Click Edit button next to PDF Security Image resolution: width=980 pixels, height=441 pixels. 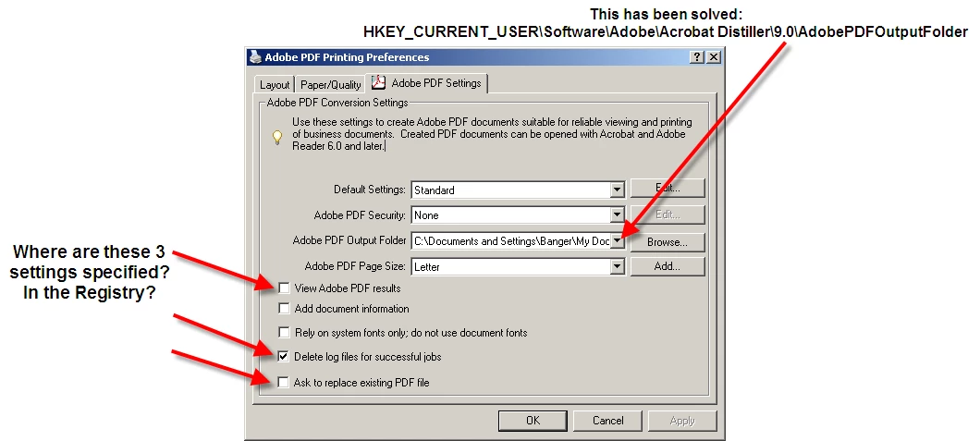point(668,214)
